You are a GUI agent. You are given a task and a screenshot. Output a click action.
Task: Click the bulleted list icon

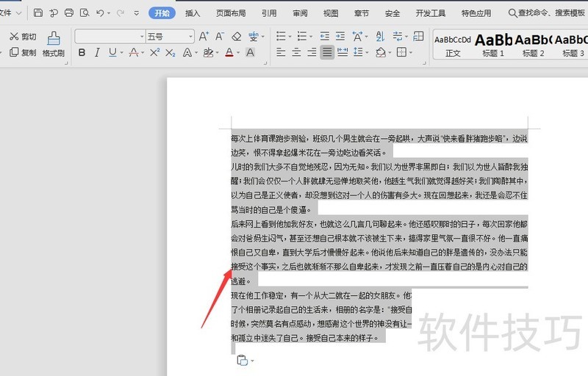pyautogui.click(x=281, y=36)
